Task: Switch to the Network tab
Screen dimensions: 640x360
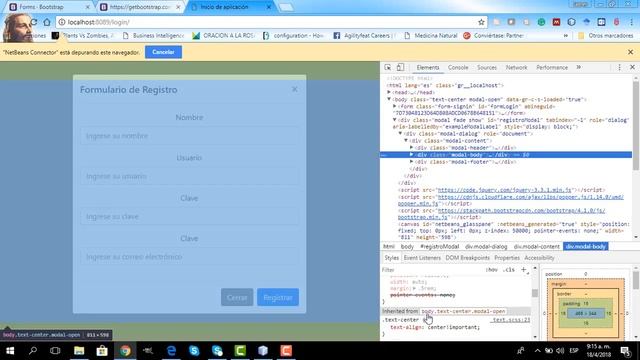Action: [x=516, y=67]
